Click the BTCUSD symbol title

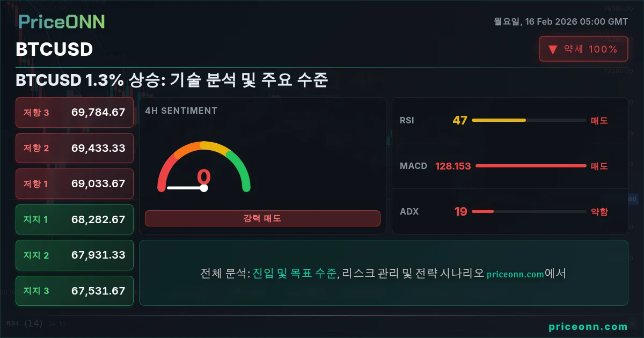coord(54,49)
